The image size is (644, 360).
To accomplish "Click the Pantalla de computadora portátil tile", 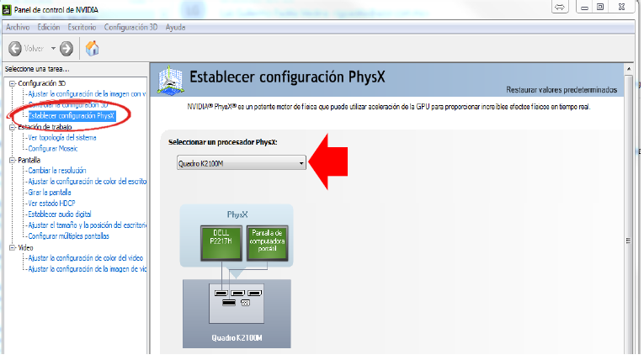I will click(x=267, y=242).
